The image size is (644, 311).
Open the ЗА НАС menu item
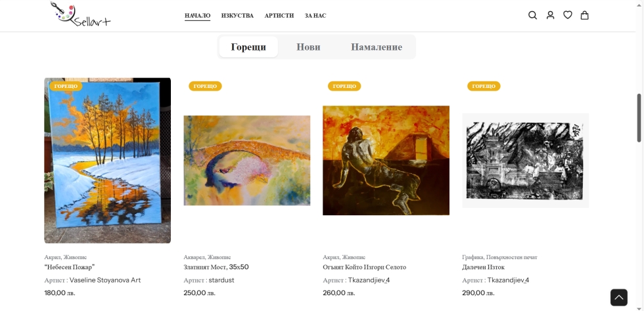[315, 16]
